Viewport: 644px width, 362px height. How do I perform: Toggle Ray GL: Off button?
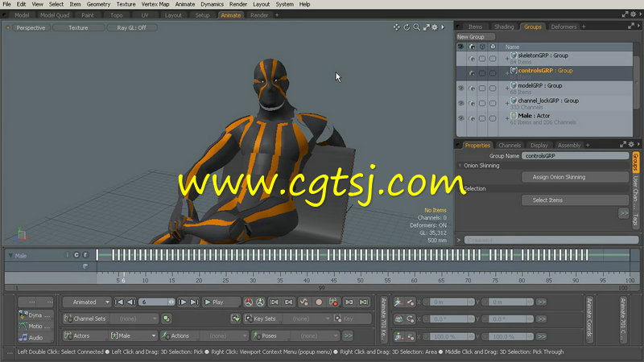131,28
